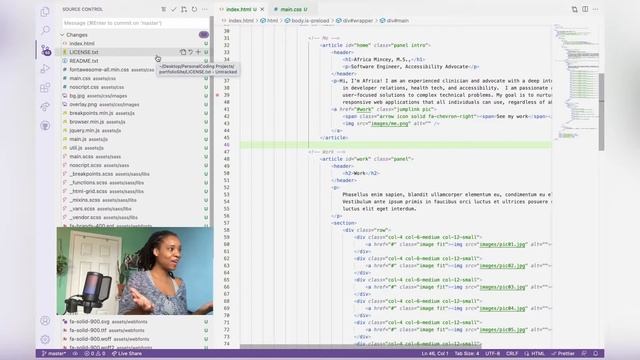Viewport: 640px width, 360px height.
Task: Click the notifications bell in status bar
Action: 596,353
